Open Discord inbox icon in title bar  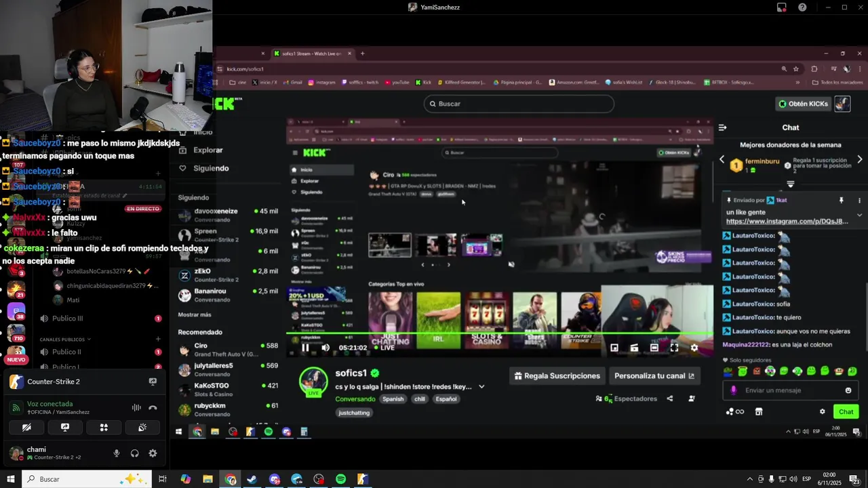[782, 7]
